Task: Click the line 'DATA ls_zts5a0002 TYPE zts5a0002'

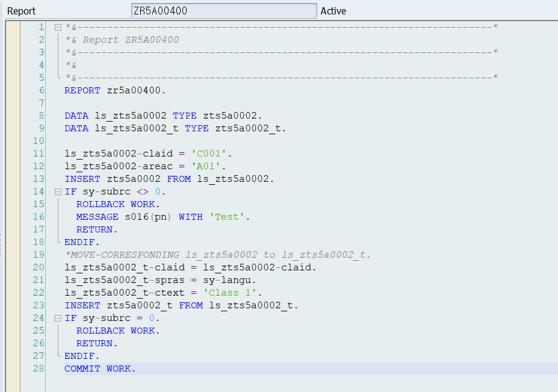Action: 163,116
